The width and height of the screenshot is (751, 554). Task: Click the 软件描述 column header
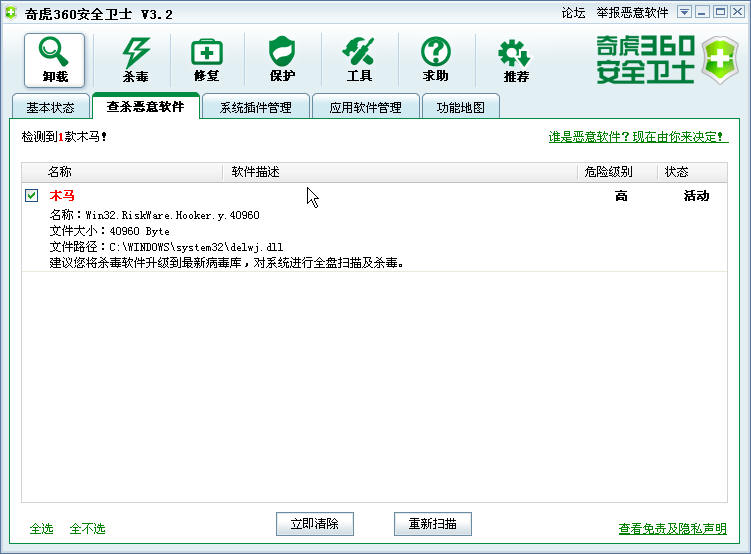[x=400, y=172]
